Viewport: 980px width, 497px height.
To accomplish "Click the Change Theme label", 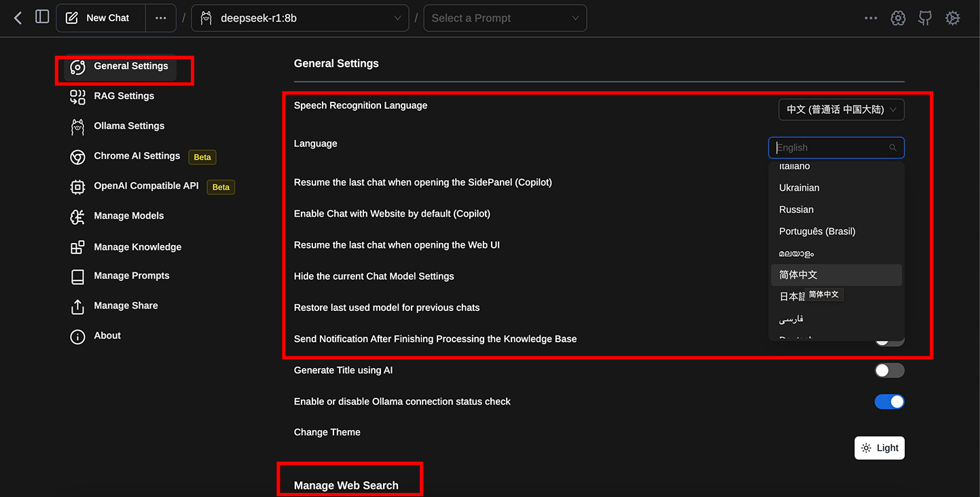I will (327, 432).
